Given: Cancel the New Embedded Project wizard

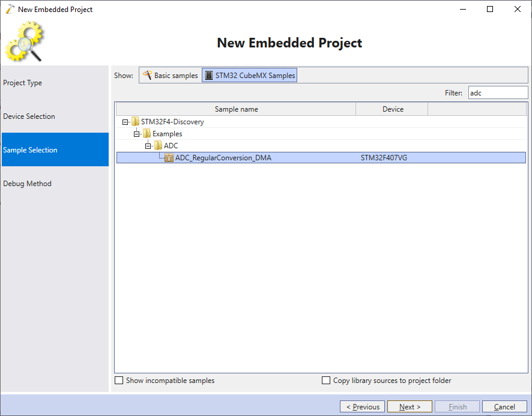Looking at the screenshot, I should click(x=504, y=406).
